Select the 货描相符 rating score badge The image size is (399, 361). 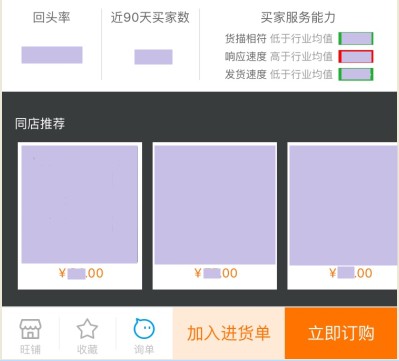[x=356, y=38]
